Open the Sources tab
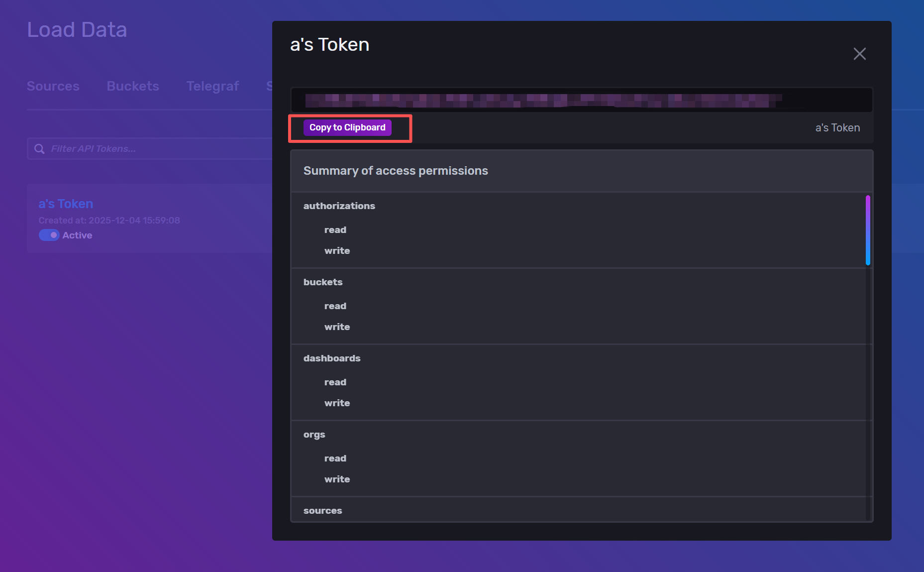924x572 pixels. (53, 86)
